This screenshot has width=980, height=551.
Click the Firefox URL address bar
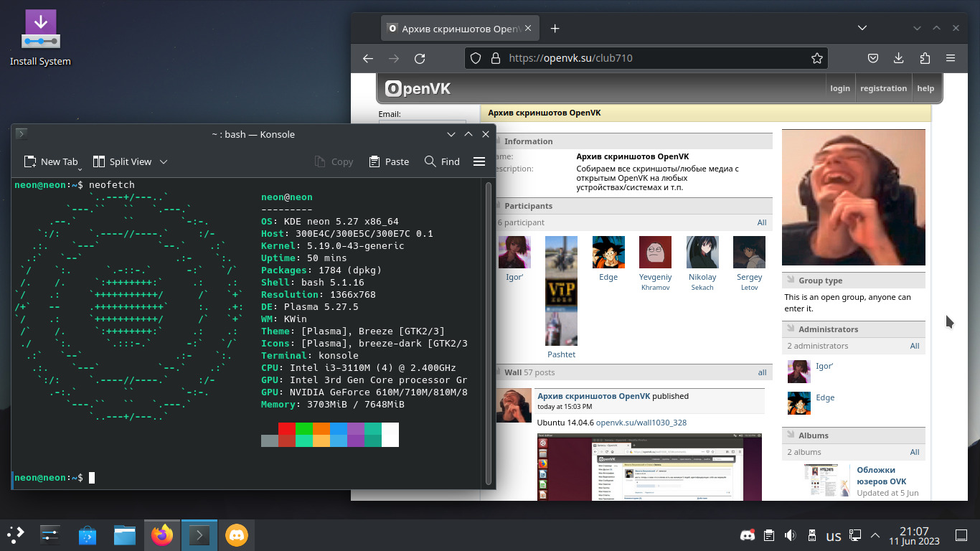646,58
